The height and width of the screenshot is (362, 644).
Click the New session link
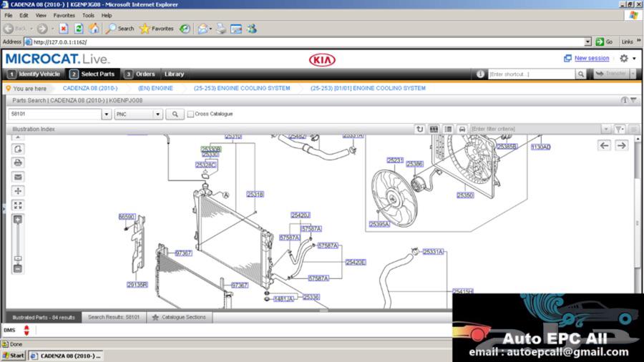(592, 58)
